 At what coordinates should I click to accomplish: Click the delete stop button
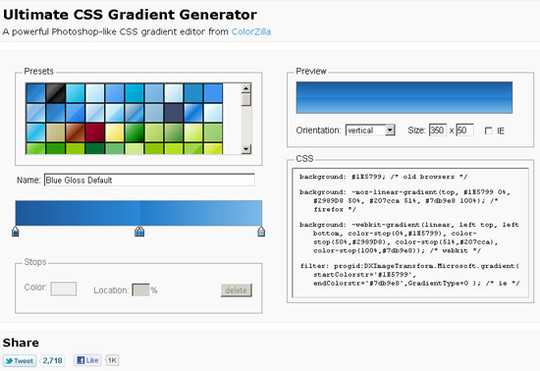(x=236, y=290)
